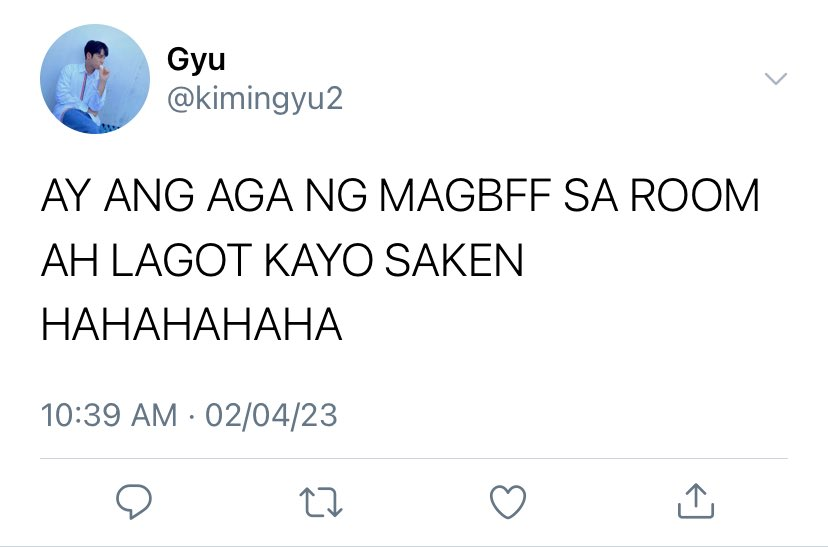Click the line AH LAGOT KAYO SAKEN
This screenshot has width=828, height=547.
pos(283,260)
